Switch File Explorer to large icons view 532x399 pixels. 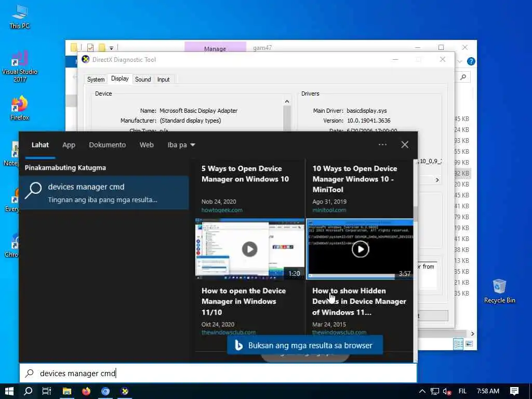(x=469, y=344)
